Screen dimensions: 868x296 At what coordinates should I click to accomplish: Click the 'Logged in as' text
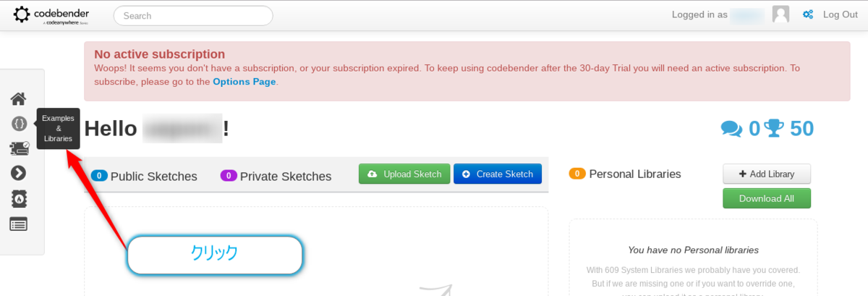click(x=699, y=14)
